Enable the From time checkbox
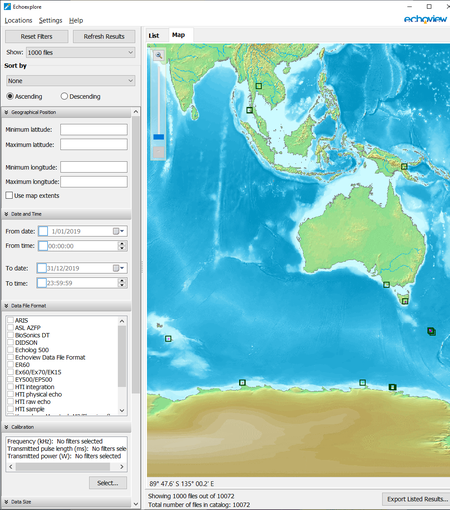450x510 pixels. (43, 246)
